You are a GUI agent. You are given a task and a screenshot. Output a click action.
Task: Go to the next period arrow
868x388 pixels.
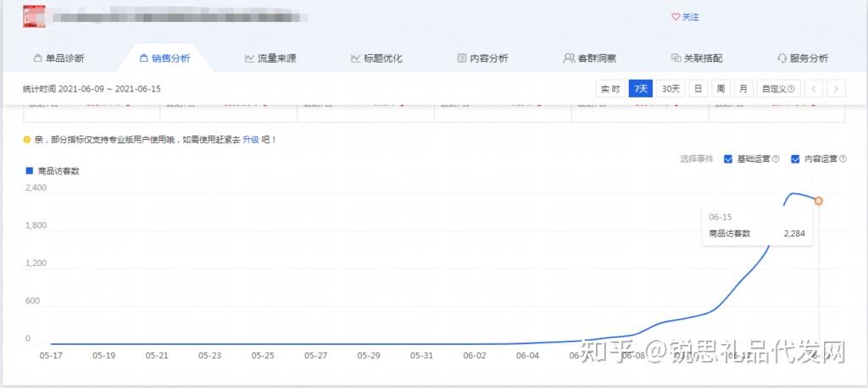pyautogui.click(x=837, y=89)
